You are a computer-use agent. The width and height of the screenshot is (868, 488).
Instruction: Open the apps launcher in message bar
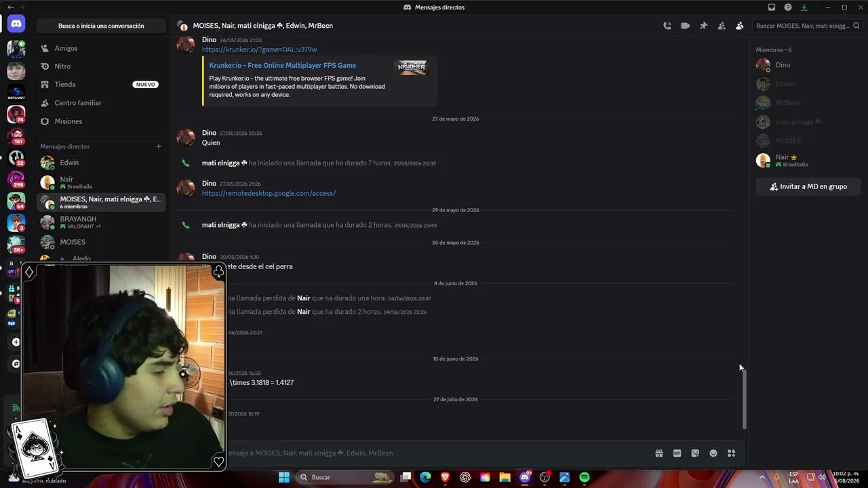(731, 453)
